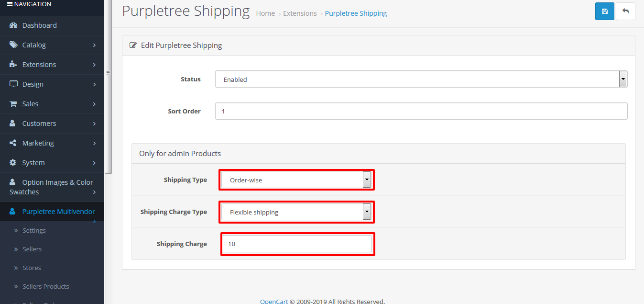This screenshot has height=304, width=644.
Task: Click the Sort Order label
Action: point(184,111)
